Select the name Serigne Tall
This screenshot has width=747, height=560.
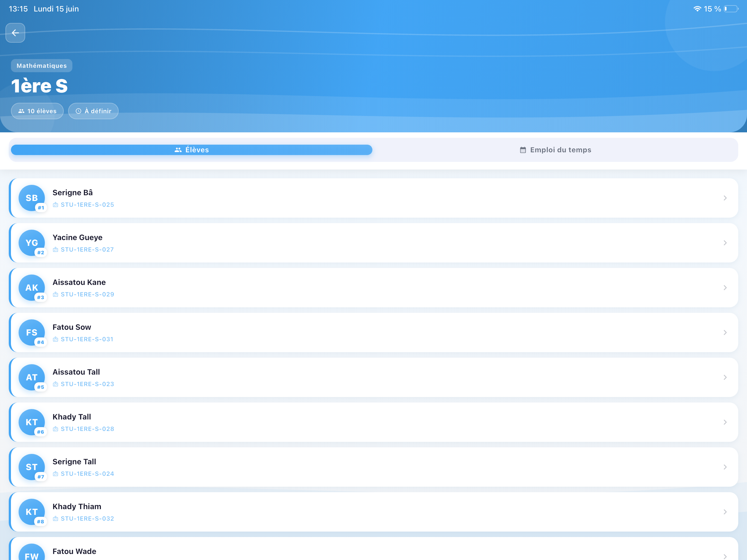[74, 462]
